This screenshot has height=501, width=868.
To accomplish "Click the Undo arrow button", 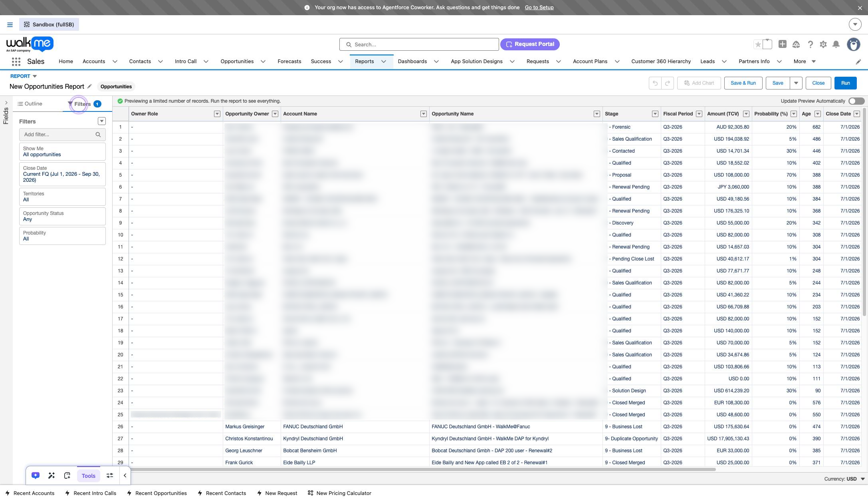I will [x=655, y=83].
